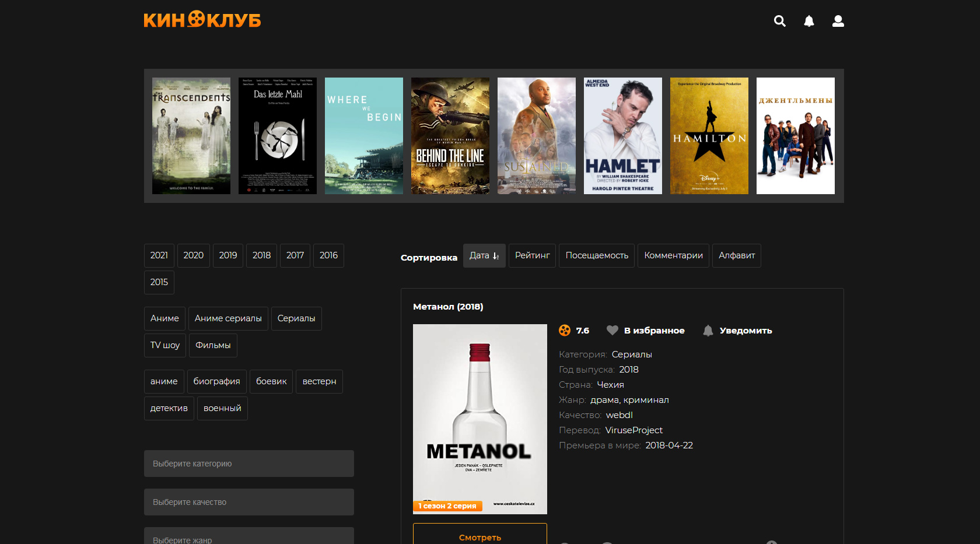Sort by Алфавит
Screen dimensions: 980x544
pos(737,255)
